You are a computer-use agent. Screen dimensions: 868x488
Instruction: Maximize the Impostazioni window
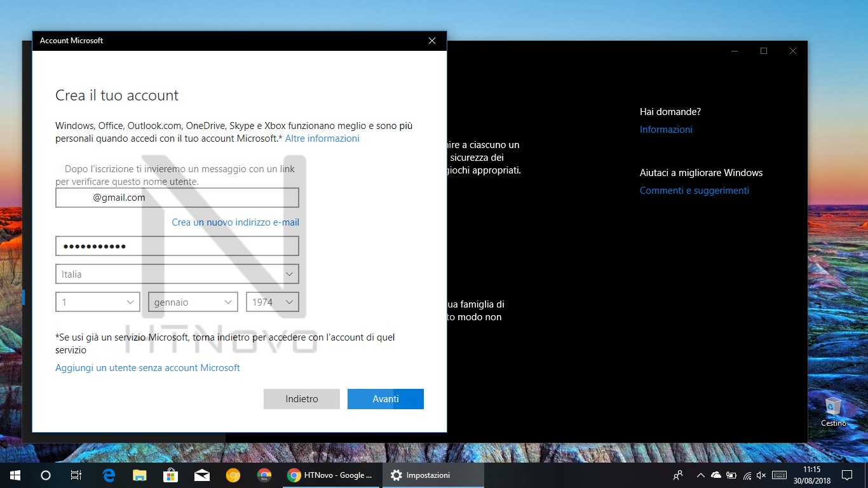[x=764, y=51]
